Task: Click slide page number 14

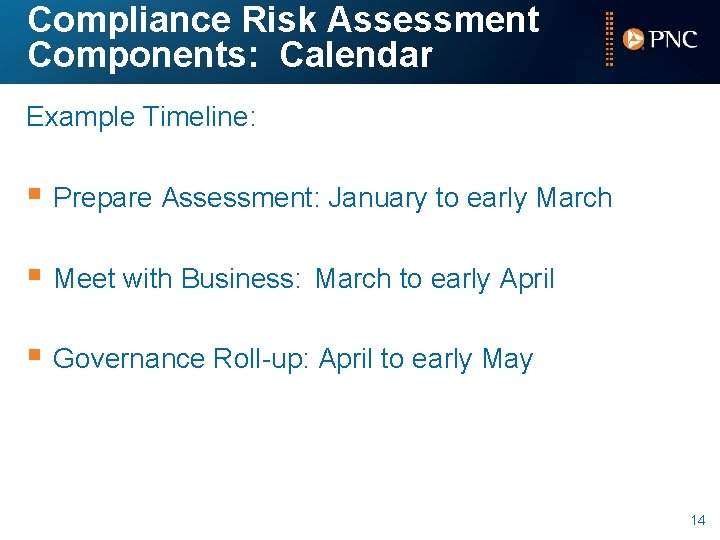Action: [x=698, y=520]
